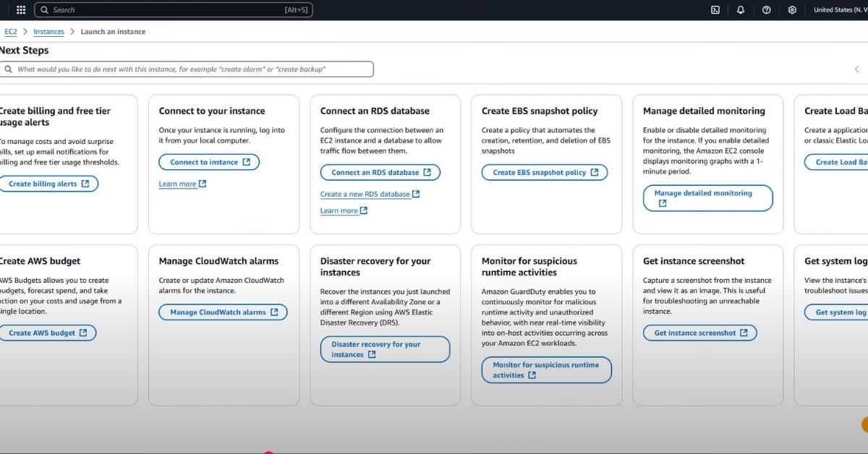Click the magnifier icon in the Next Steps search

click(x=9, y=69)
